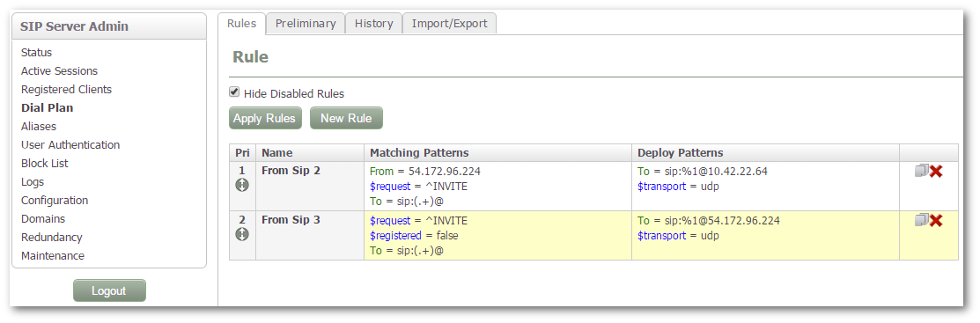
Task: Open Active Sessions in sidebar
Action: pyautogui.click(x=59, y=71)
